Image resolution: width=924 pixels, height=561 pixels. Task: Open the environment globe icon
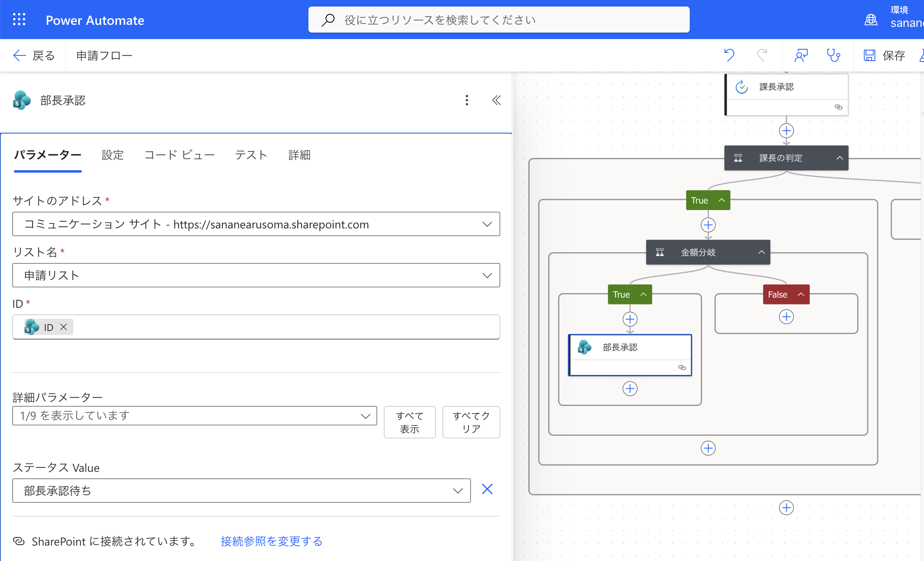tap(871, 20)
